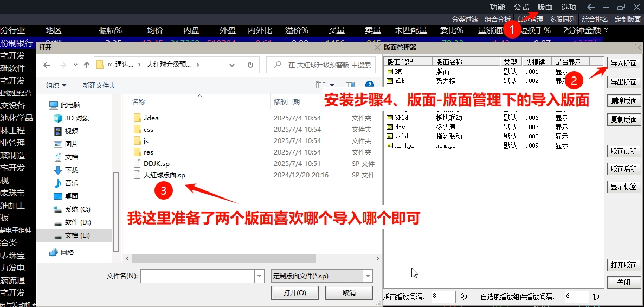Click 新建文件夹 button
The width and height of the screenshot is (644, 307).
[99, 86]
